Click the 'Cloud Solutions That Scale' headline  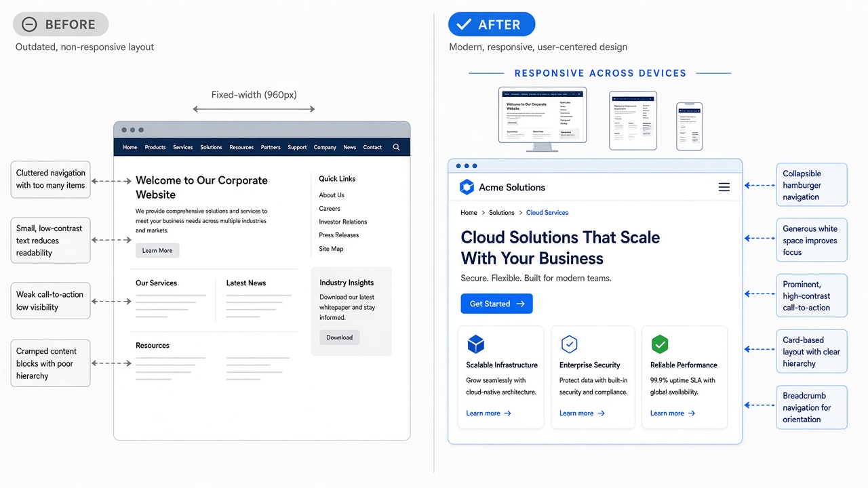tap(560, 237)
